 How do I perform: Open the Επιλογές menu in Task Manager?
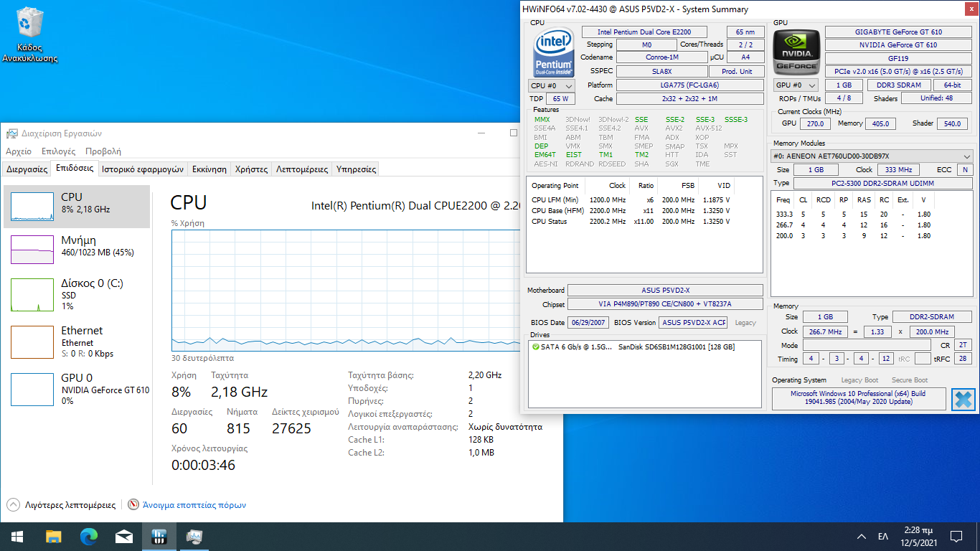(59, 151)
